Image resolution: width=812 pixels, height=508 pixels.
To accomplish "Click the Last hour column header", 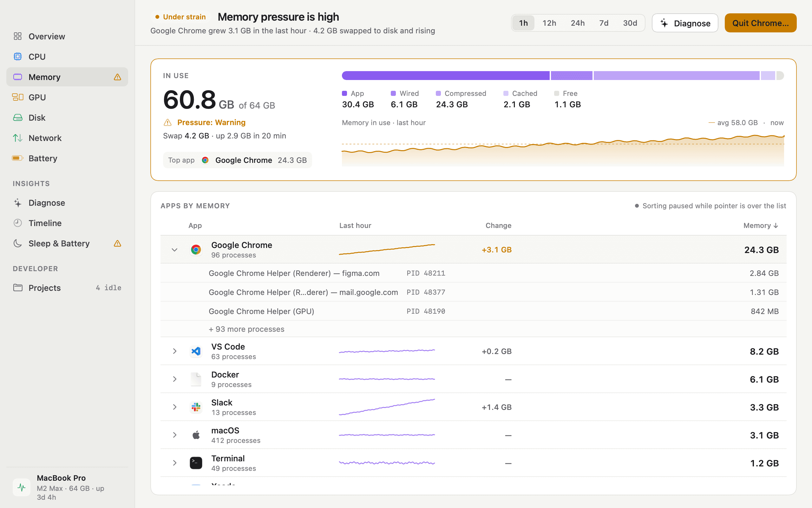I will point(355,225).
